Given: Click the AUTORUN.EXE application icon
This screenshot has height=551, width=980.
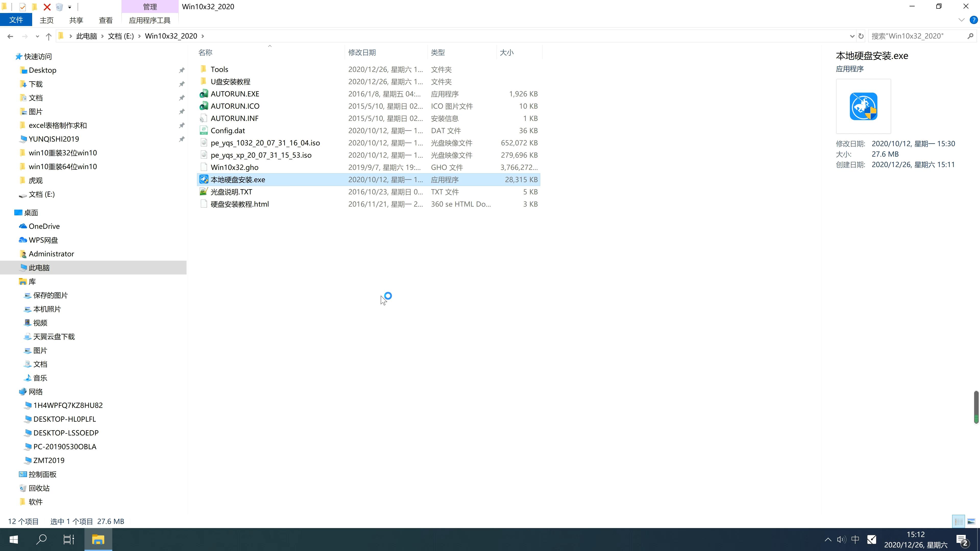Looking at the screenshot, I should (x=204, y=94).
